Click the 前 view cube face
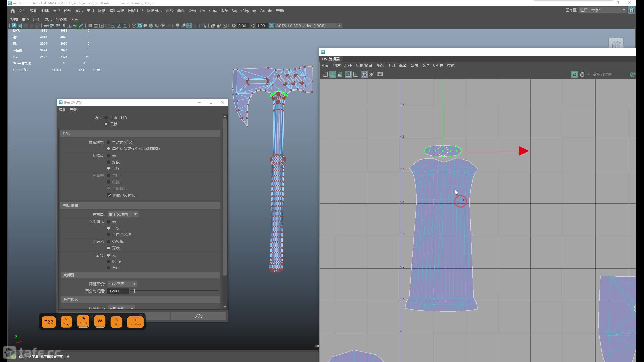The height and width of the screenshot is (362, 644). tap(616, 43)
